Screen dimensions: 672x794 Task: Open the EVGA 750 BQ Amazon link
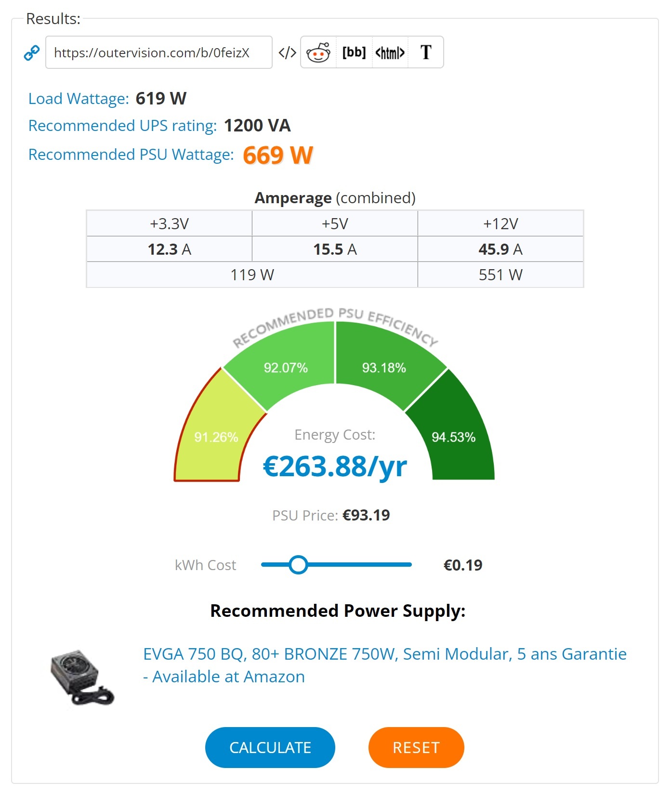point(384,665)
